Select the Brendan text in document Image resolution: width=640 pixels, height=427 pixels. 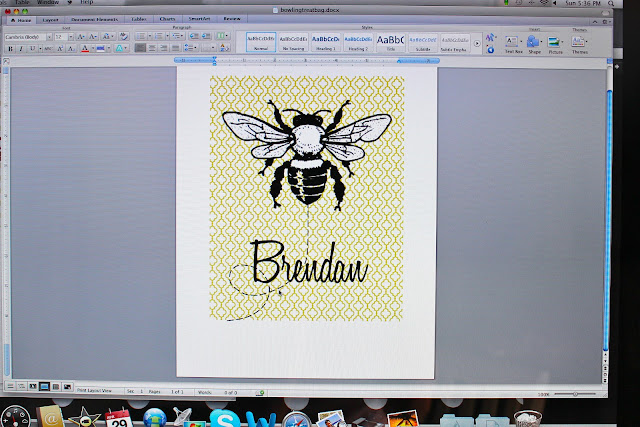coord(310,262)
